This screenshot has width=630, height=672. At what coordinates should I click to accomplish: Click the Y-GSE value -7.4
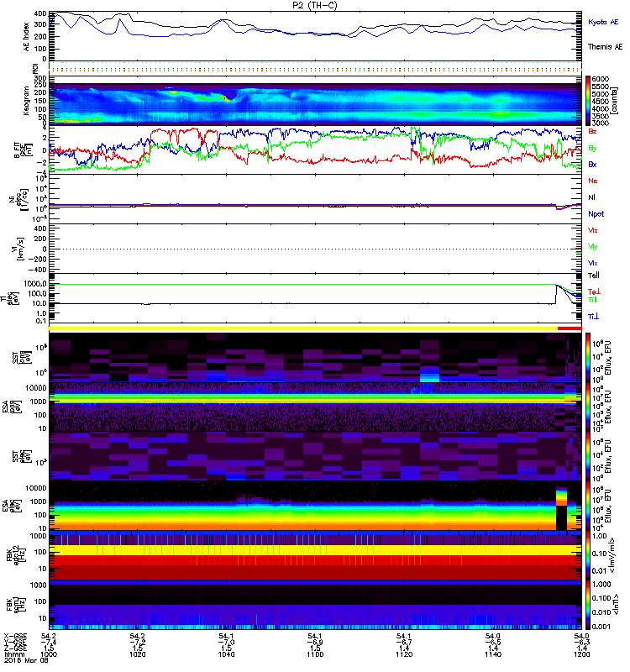pos(49,642)
